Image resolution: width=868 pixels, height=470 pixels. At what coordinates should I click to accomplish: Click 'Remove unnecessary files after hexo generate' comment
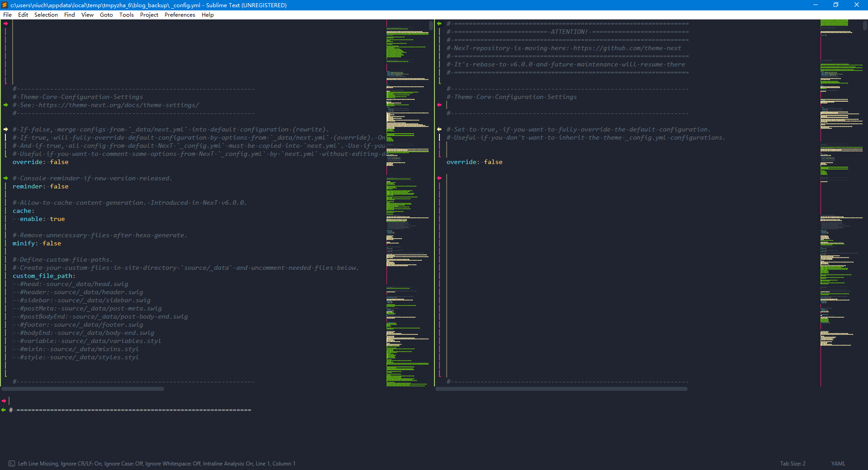(x=100, y=235)
